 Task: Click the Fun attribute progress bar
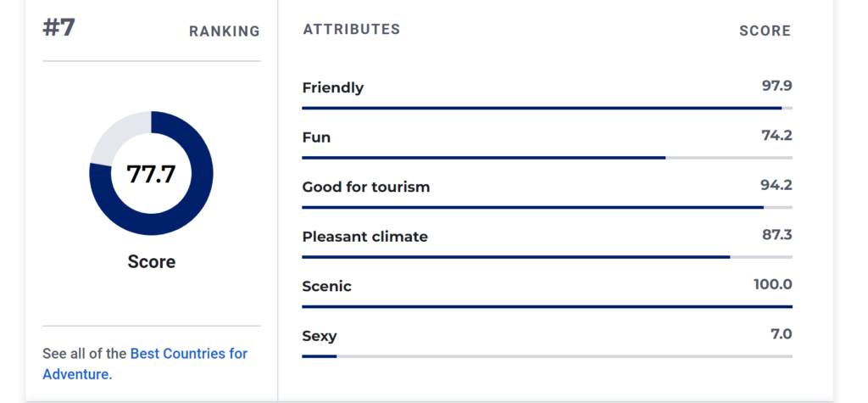click(x=547, y=158)
